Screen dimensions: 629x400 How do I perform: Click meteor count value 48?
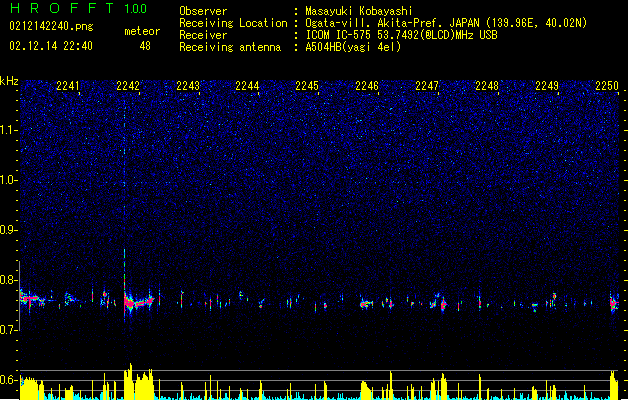(145, 46)
